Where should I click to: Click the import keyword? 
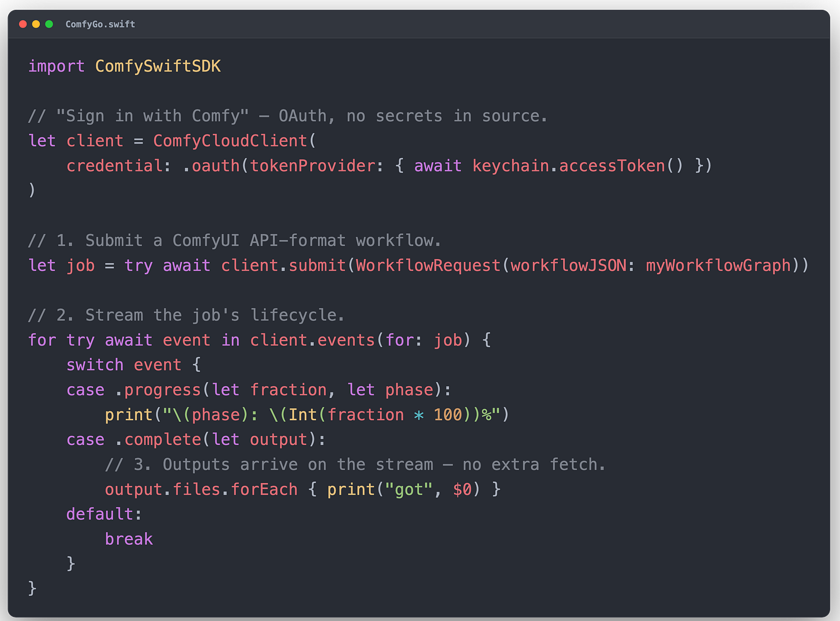pyautogui.click(x=57, y=66)
